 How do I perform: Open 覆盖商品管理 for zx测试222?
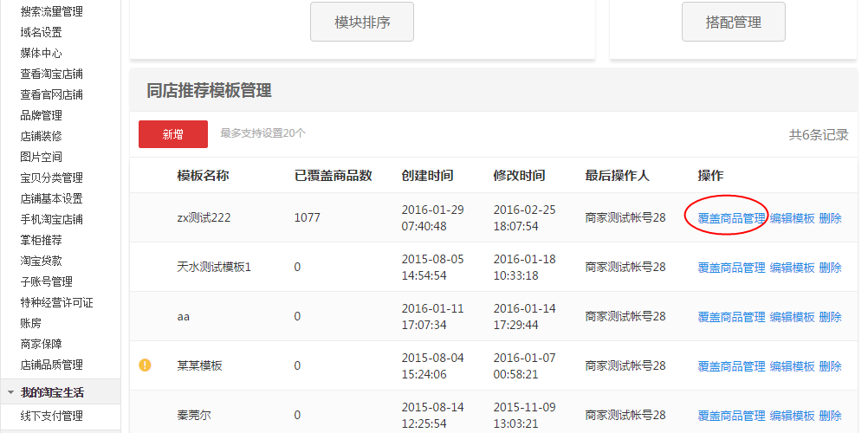pos(731,218)
